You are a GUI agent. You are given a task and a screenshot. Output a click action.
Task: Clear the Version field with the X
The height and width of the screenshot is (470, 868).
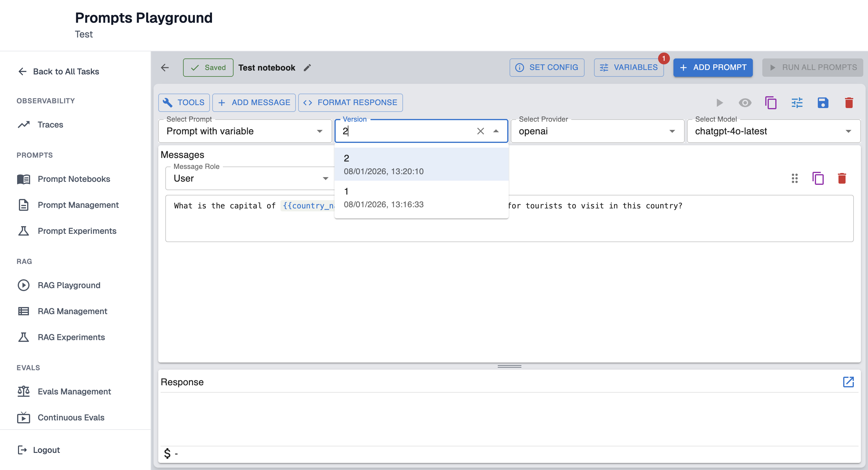480,131
